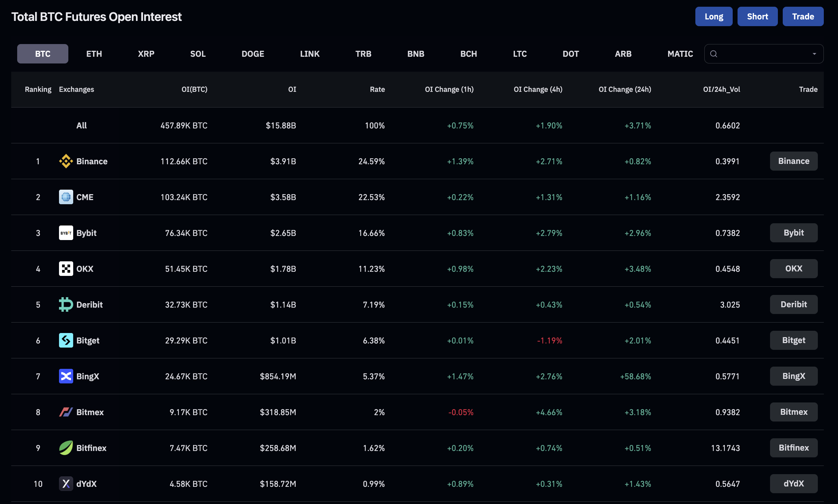This screenshot has height=504, width=838.
Task: Click the Binance exchange name
Action: (x=92, y=161)
